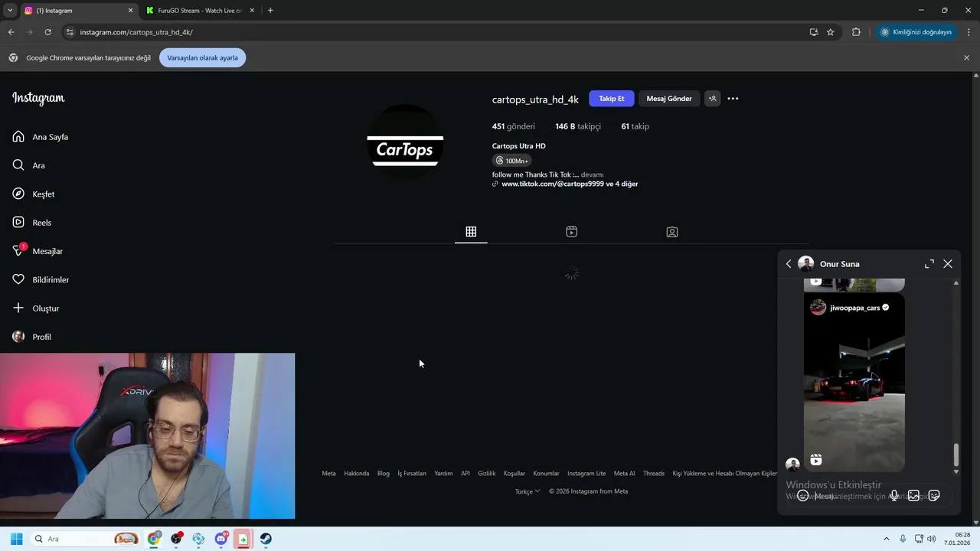Click the 100Mn+ Threads badge
The image size is (980, 551).
pyautogui.click(x=511, y=161)
